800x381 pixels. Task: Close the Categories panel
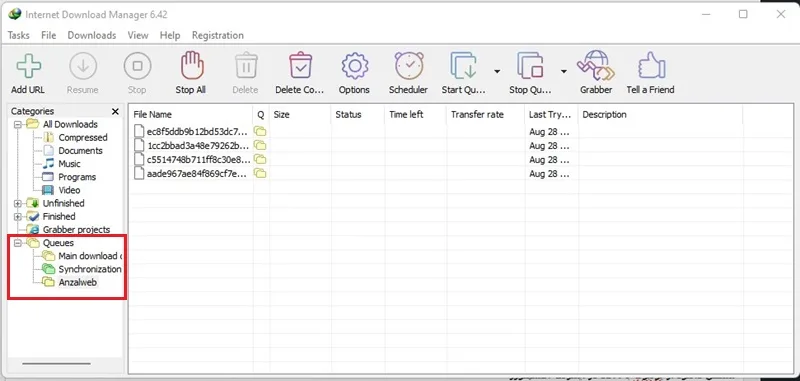tap(115, 111)
